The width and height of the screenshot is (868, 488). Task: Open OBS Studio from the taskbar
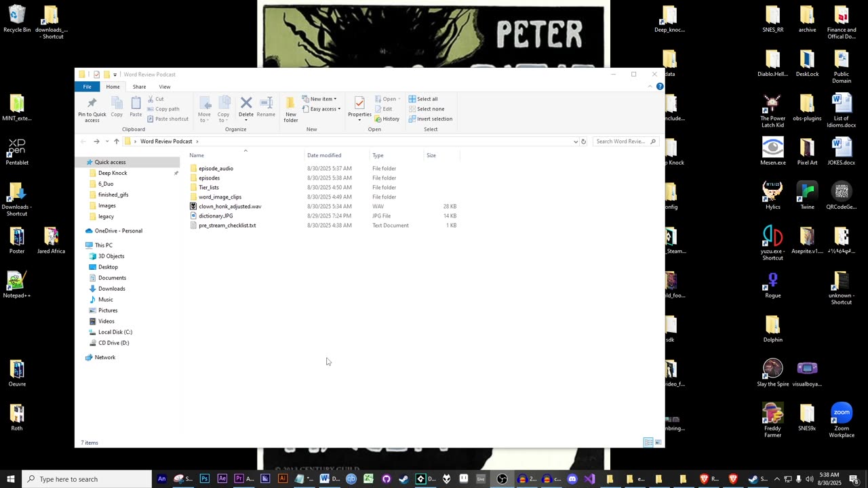click(502, 479)
